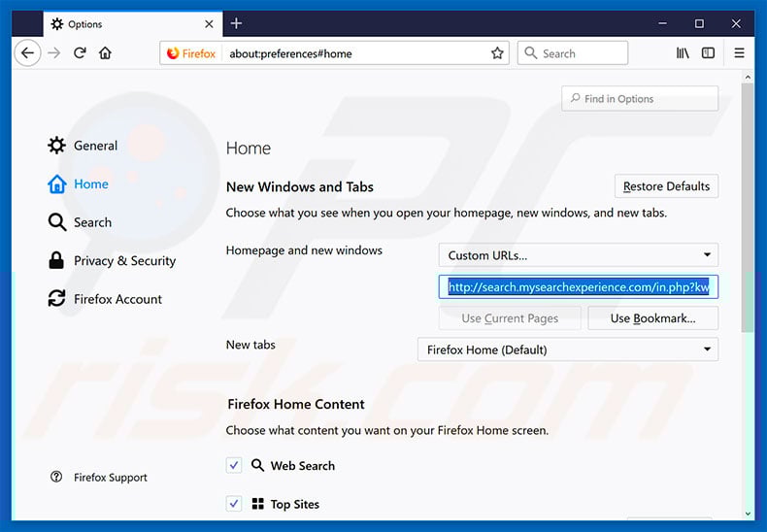This screenshot has width=767, height=532.
Task: Click the toolbar Search box
Action: pyautogui.click(x=573, y=53)
